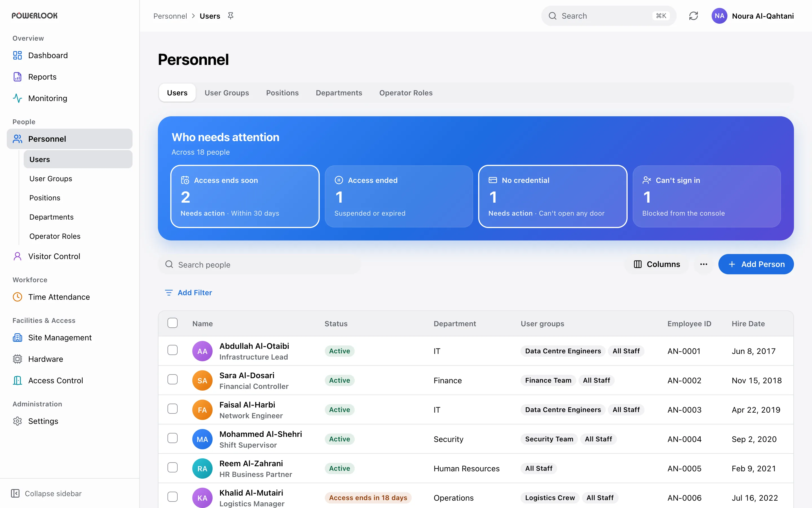
Task: Select Positions in sidebar submenu
Action: [x=78, y=198]
